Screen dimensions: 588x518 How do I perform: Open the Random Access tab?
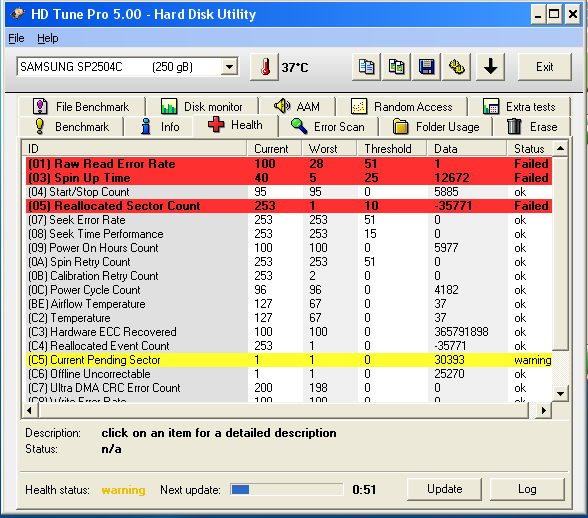(x=402, y=107)
